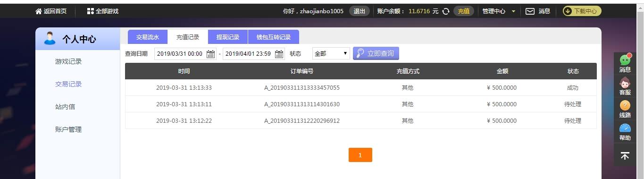This screenshot has height=179, width=644.
Task: Open the calendar icon for the start date
Action: 210,54
